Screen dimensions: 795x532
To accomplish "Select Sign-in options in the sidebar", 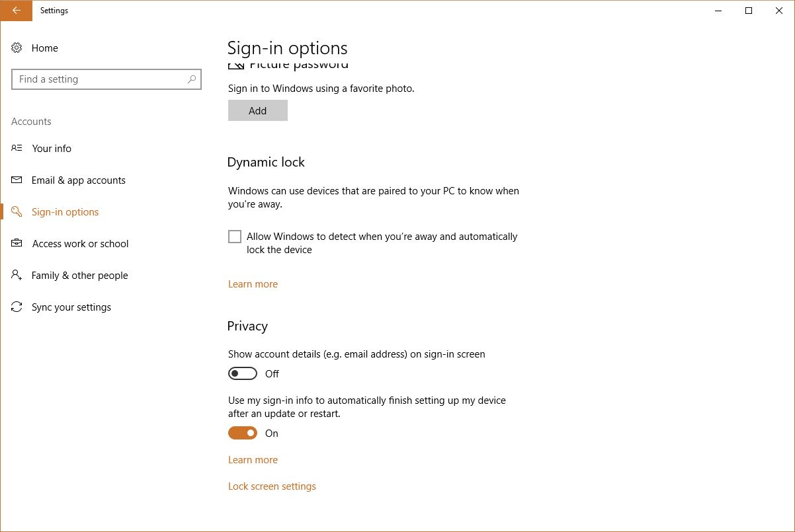I will pyautogui.click(x=65, y=211).
